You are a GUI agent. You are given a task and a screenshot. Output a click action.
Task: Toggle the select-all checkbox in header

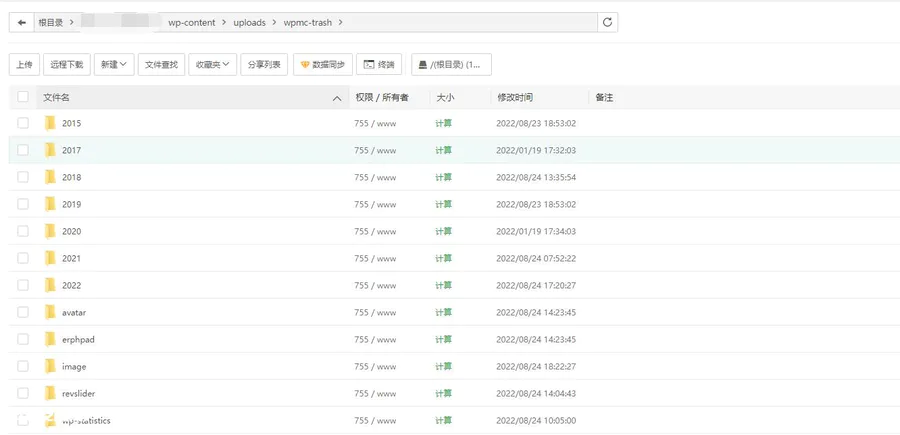[23, 96]
